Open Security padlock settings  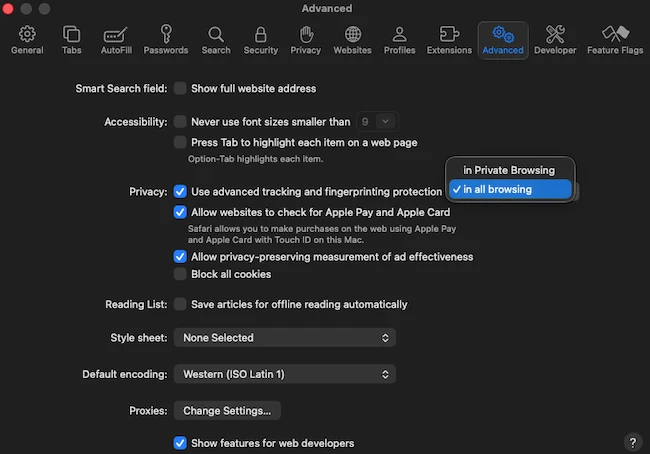261,40
